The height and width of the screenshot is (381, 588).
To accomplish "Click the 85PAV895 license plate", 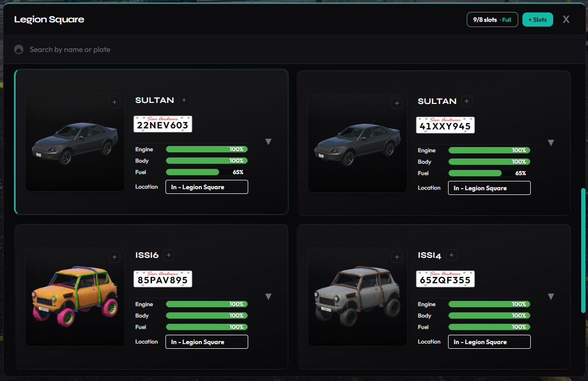I will pos(163,279).
